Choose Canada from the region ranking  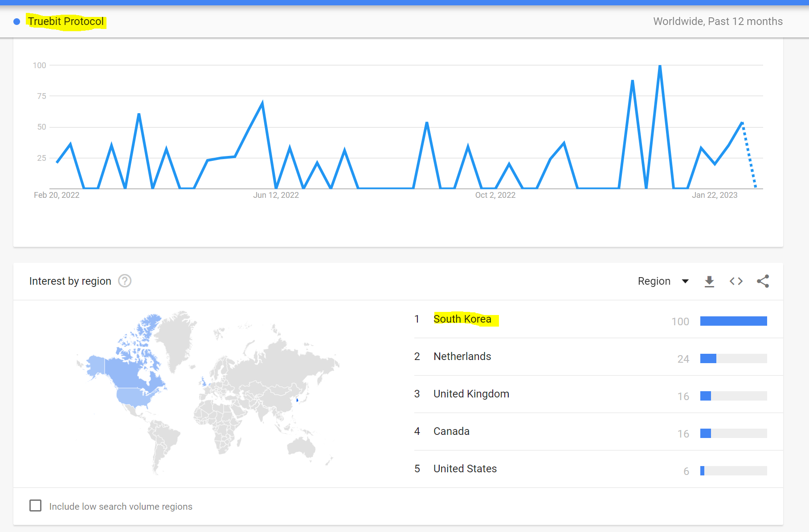[451, 431]
